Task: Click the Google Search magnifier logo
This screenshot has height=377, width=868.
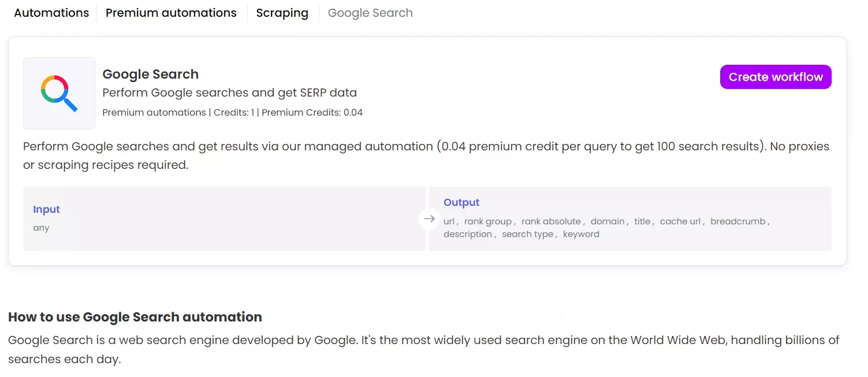Action: pyautogui.click(x=58, y=93)
